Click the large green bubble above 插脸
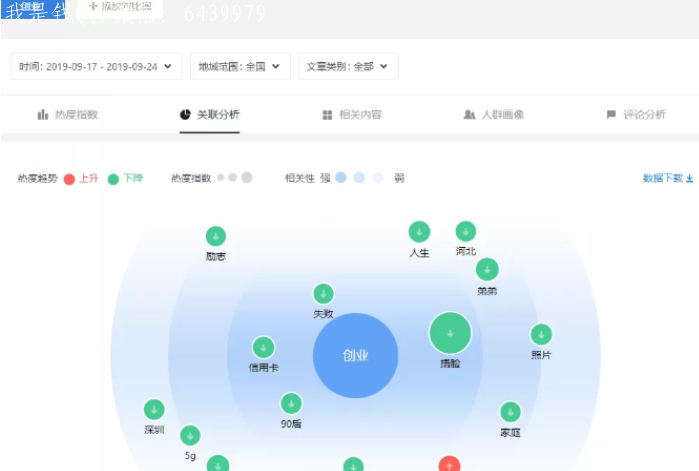This screenshot has width=699, height=471. (x=450, y=333)
